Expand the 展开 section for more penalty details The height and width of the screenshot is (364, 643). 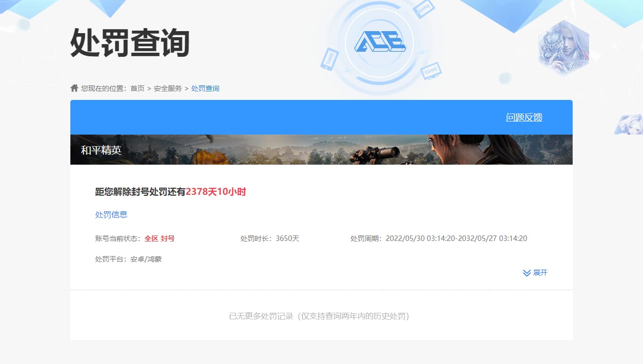tap(540, 273)
